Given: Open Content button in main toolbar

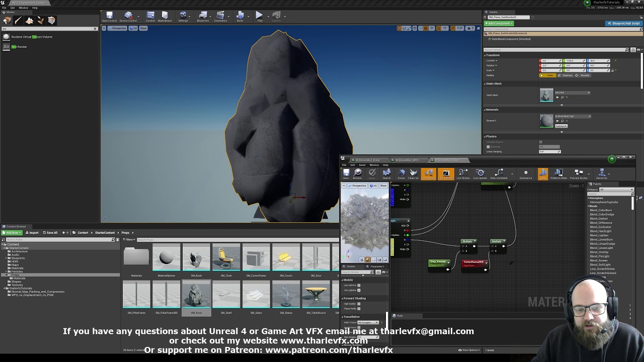Looking at the screenshot, I should tap(150, 17).
